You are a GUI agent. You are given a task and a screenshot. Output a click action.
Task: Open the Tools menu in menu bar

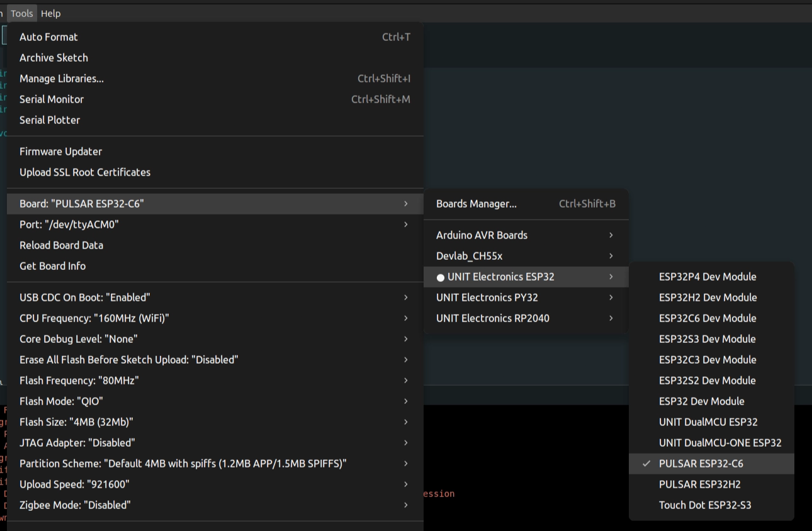pos(22,13)
